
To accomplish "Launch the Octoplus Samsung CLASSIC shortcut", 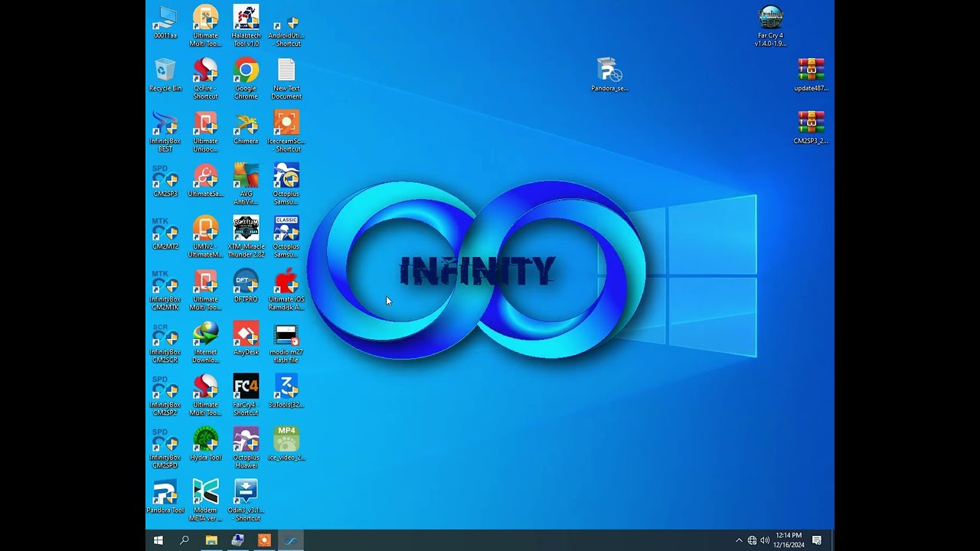I will coord(286,236).
